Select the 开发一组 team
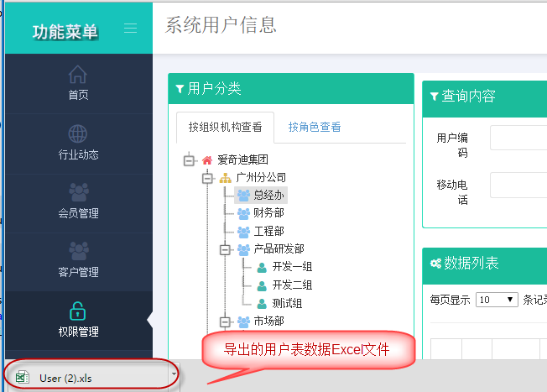This screenshot has width=547, height=392. click(292, 267)
